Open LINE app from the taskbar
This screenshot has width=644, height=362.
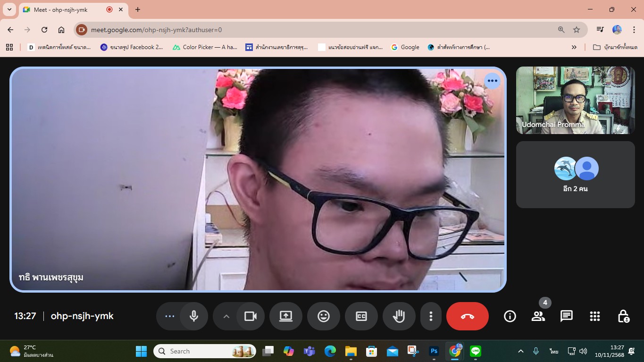[x=476, y=351]
